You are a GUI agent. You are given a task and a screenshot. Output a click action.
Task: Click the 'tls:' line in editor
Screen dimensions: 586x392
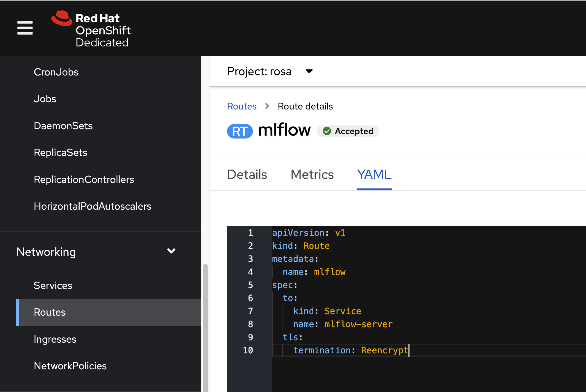(x=293, y=337)
